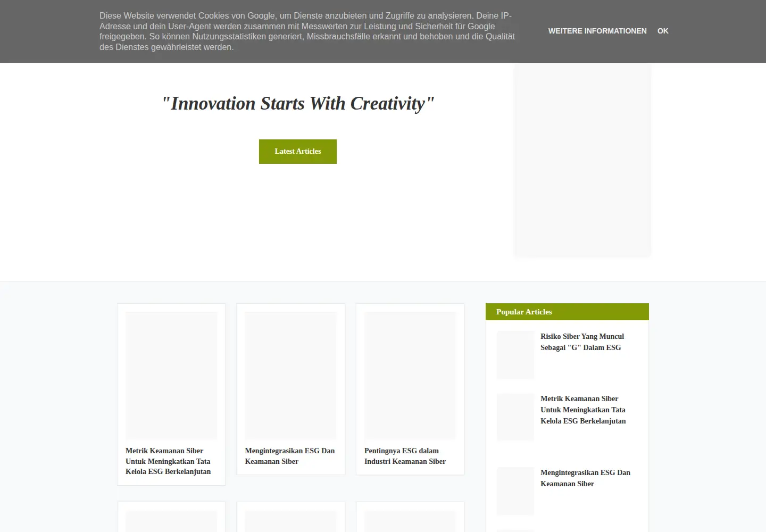Click thumbnail beside popular Mengintegrasikan ESG article

[x=515, y=491]
